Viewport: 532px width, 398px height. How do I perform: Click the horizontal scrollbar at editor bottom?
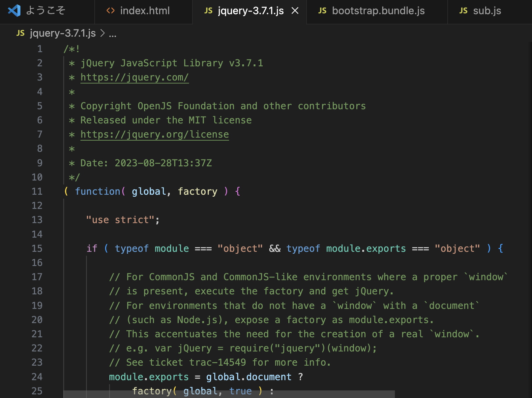(x=229, y=394)
